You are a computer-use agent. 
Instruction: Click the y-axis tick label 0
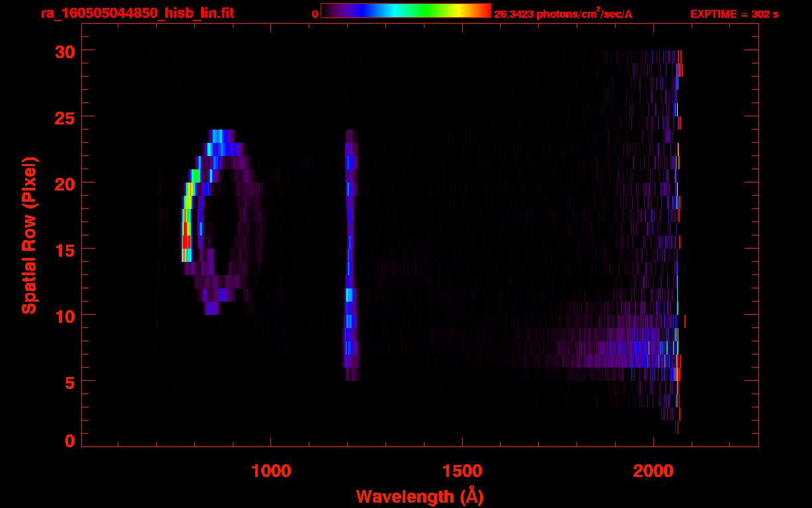coord(69,440)
